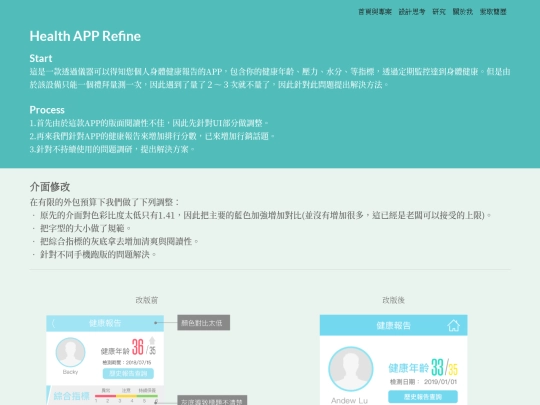Click Process step 2 about 增加排行分數
540x405 pixels.
(152, 136)
